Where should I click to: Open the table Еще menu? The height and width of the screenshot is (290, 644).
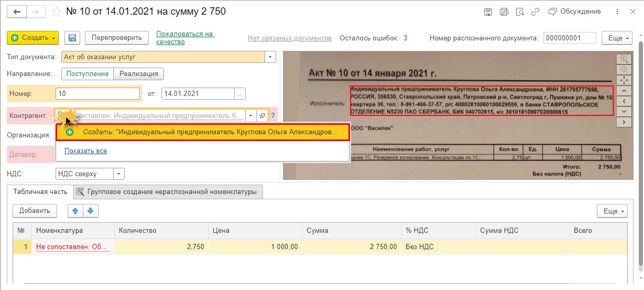(612, 211)
